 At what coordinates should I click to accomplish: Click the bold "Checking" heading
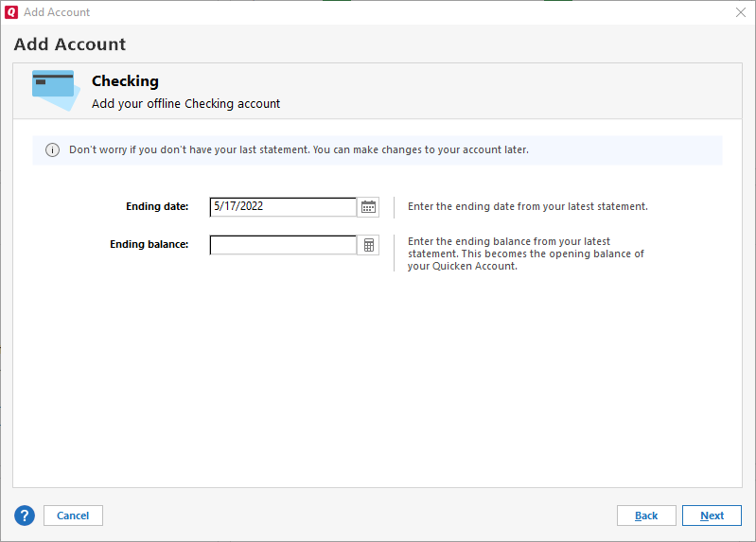point(125,81)
